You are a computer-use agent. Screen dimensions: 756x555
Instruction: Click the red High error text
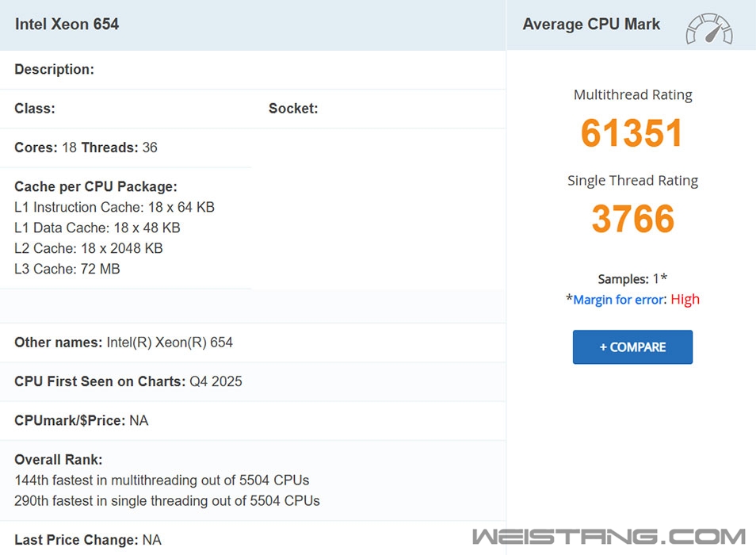click(x=685, y=300)
